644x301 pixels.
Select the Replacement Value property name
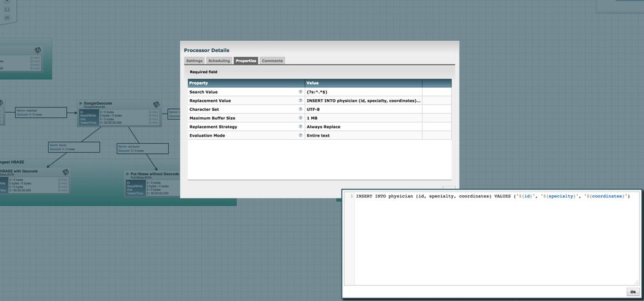pyautogui.click(x=210, y=101)
